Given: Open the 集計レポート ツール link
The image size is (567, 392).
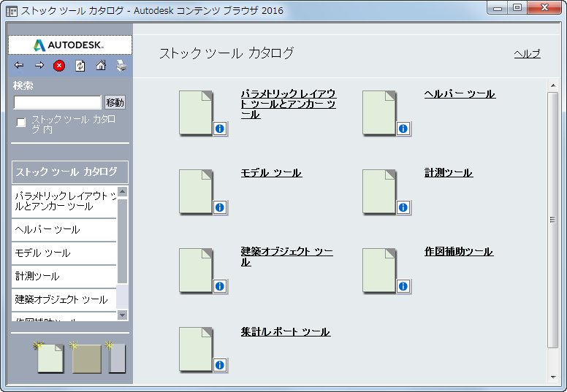Looking at the screenshot, I should point(286,331).
